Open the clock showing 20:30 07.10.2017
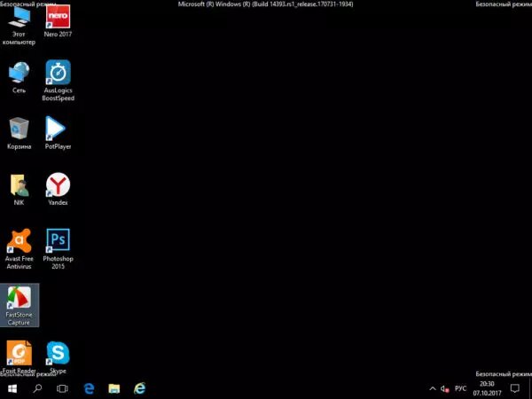Image resolution: width=532 pixels, height=399 pixels. pyautogui.click(x=487, y=388)
